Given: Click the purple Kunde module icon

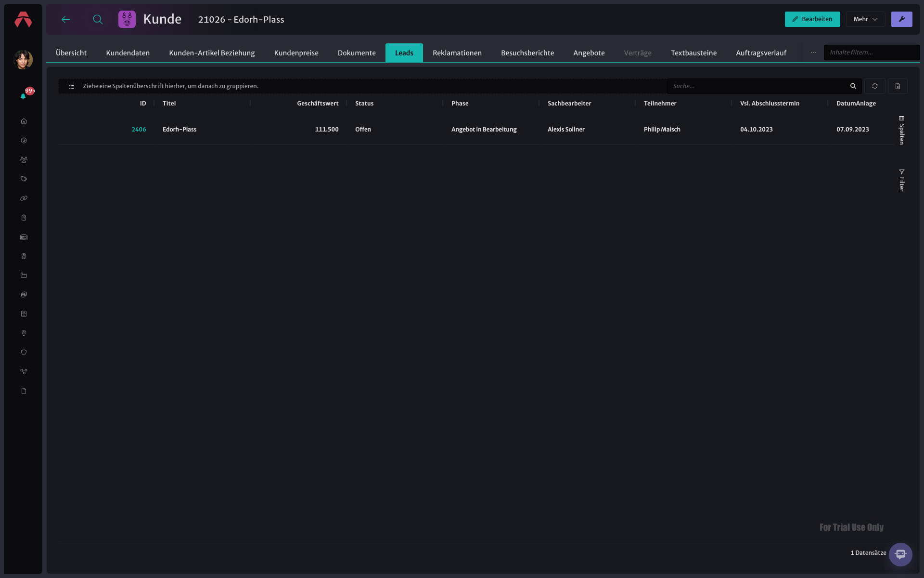Looking at the screenshot, I should tap(127, 19).
